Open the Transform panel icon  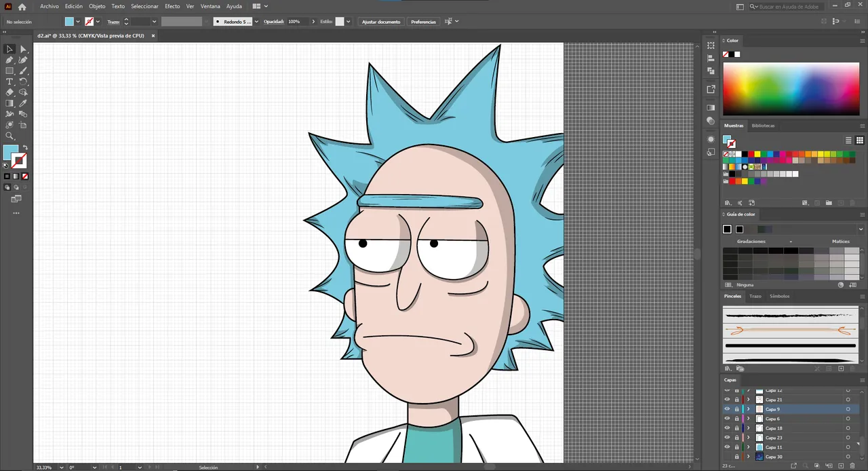711,45
